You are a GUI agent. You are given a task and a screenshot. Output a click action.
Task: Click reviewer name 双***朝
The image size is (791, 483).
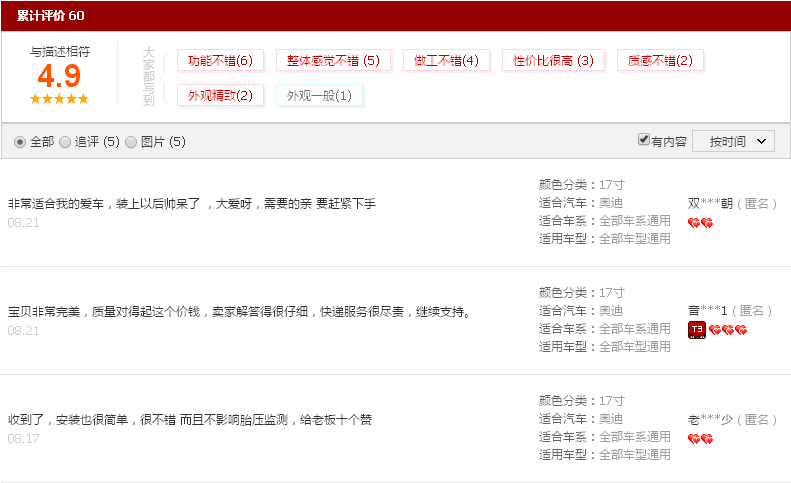tap(710, 203)
